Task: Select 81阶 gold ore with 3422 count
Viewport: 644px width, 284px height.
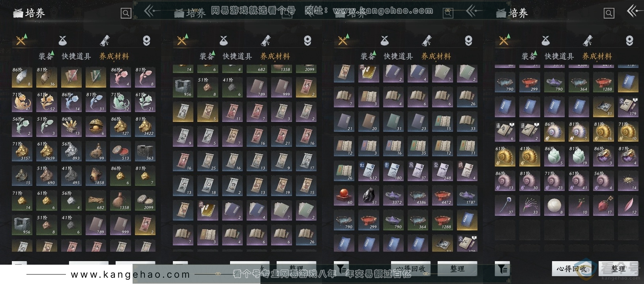Action: [x=145, y=126]
